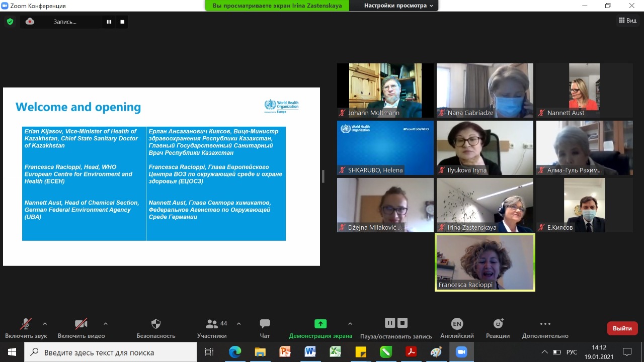This screenshot has height=362, width=644.
Task: Click the green encryption shield icon
Action: pyautogui.click(x=10, y=22)
